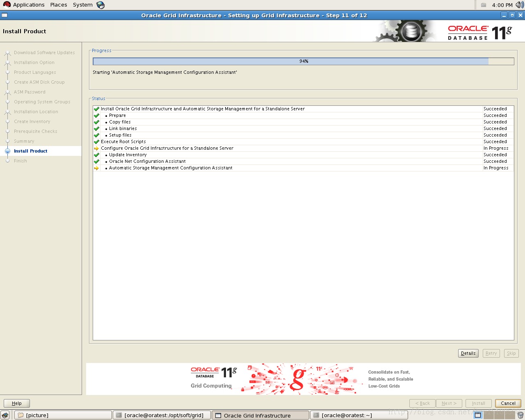
Task: Click the checkmark beside Update Inventory
Action: point(97,155)
